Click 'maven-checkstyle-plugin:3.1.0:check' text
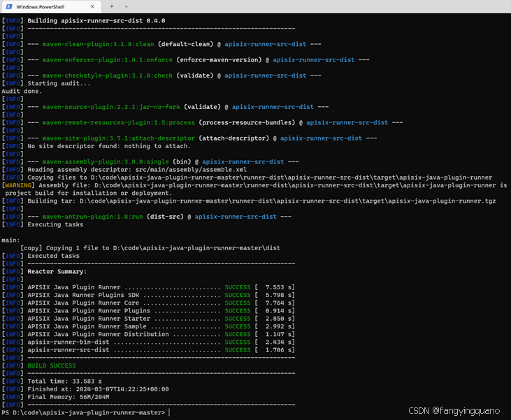Viewport: 511px width, 420px height. click(108, 75)
